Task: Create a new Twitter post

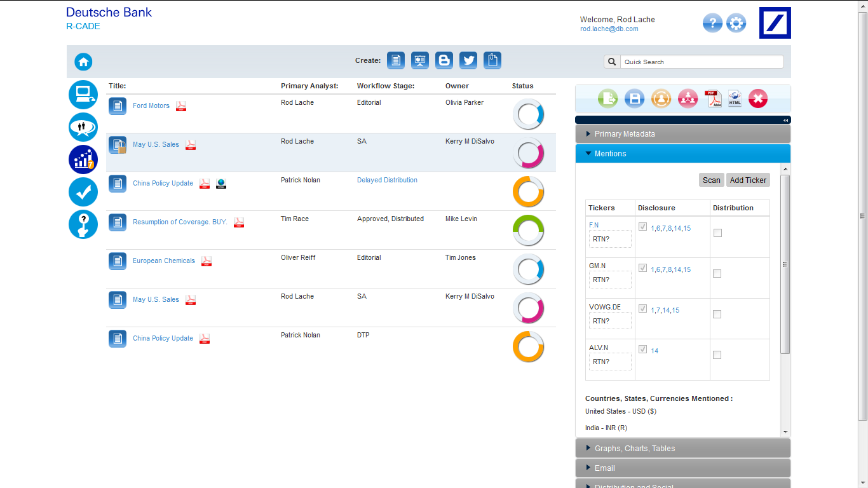Action: [x=468, y=60]
